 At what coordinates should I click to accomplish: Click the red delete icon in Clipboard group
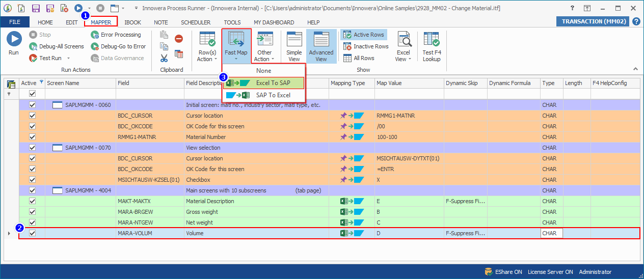(179, 38)
